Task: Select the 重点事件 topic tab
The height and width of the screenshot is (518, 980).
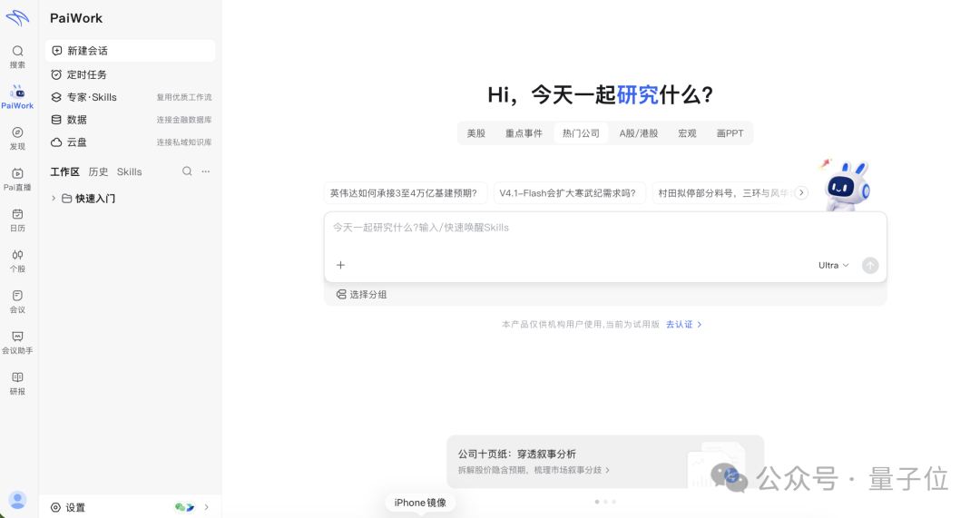Action: pyautogui.click(x=524, y=133)
